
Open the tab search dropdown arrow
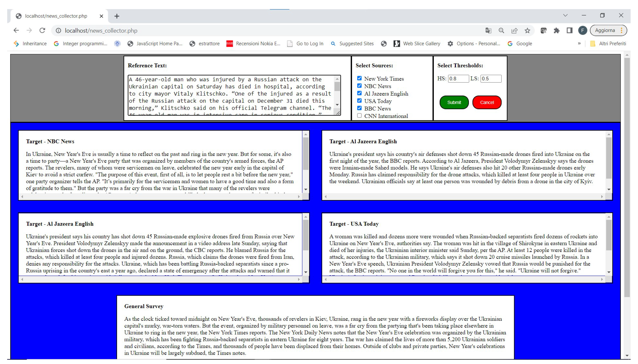click(x=565, y=16)
